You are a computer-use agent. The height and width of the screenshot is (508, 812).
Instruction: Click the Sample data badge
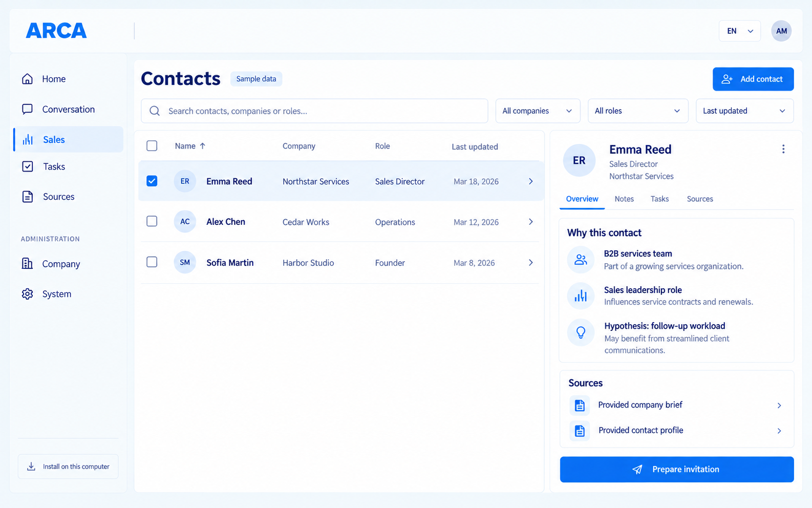(256, 79)
